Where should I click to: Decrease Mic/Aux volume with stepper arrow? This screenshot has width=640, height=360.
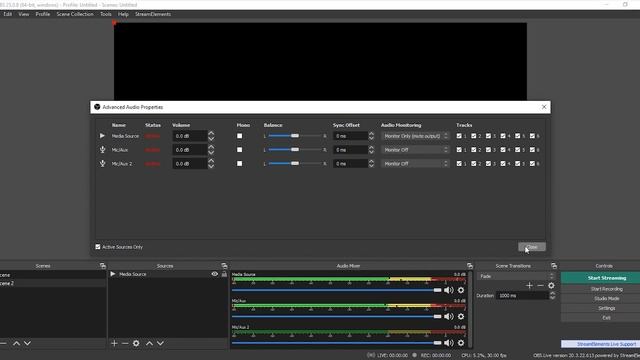[211, 153]
